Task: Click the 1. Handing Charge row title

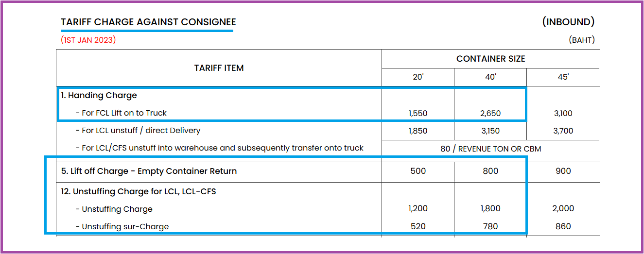Action: coord(99,95)
